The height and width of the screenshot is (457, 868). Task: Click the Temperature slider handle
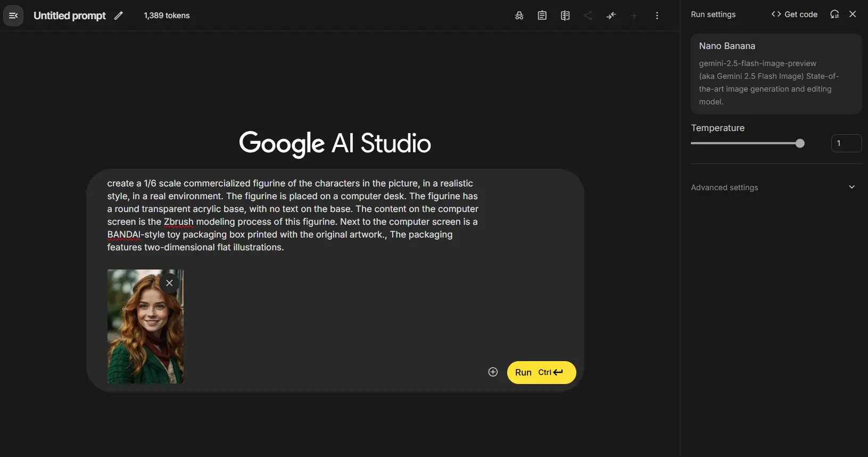pos(800,143)
